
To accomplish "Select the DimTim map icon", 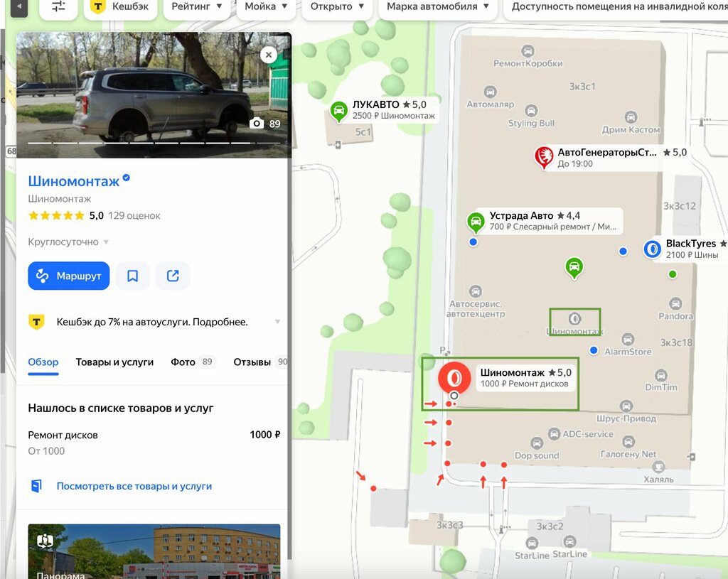I will [x=660, y=375].
